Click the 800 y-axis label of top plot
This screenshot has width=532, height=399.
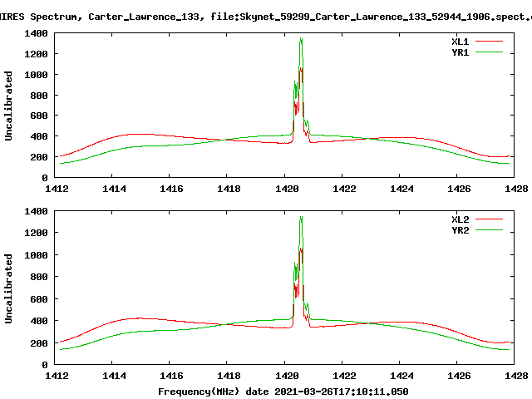39,96
